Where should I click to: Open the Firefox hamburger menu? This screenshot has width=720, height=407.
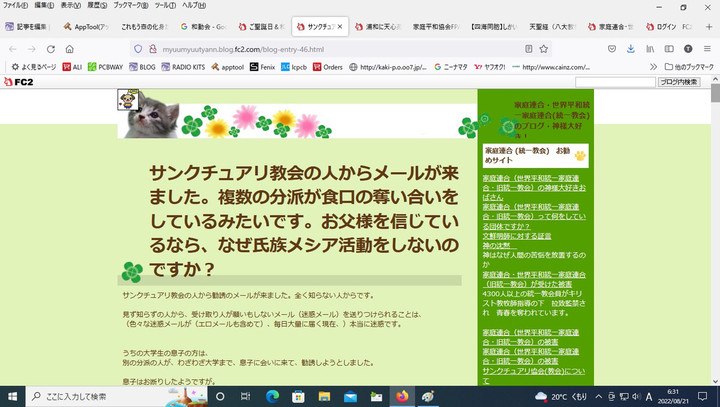(x=707, y=48)
